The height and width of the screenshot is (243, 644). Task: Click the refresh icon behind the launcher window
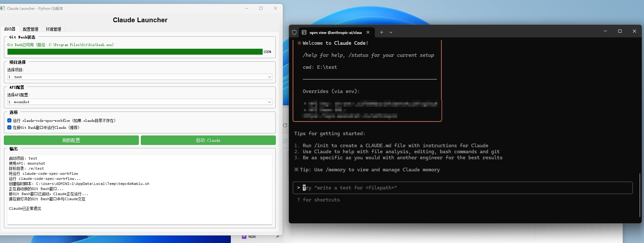[285, 125]
